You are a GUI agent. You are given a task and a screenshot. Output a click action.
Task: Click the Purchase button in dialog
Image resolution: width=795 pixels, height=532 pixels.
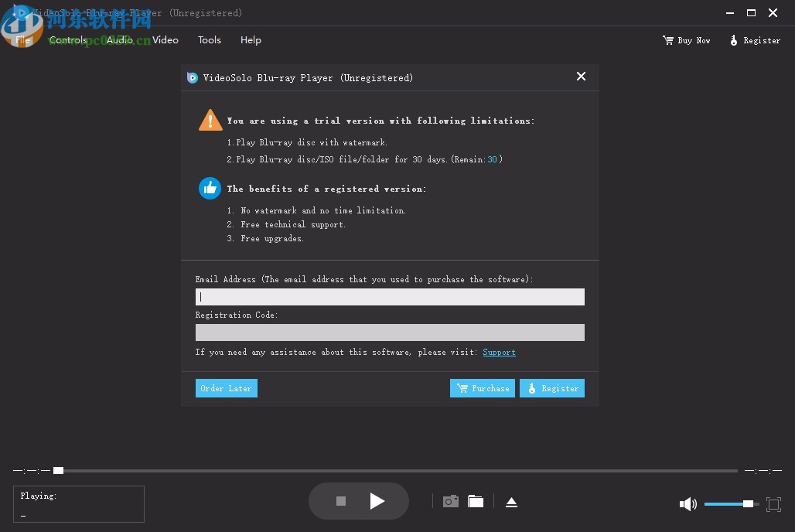point(482,388)
